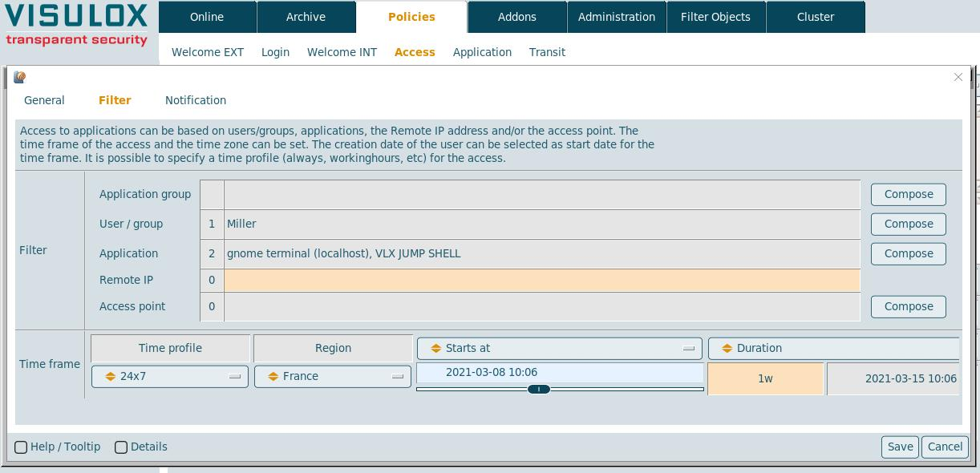
Task: Compose the User / group filter
Action: coord(908,224)
